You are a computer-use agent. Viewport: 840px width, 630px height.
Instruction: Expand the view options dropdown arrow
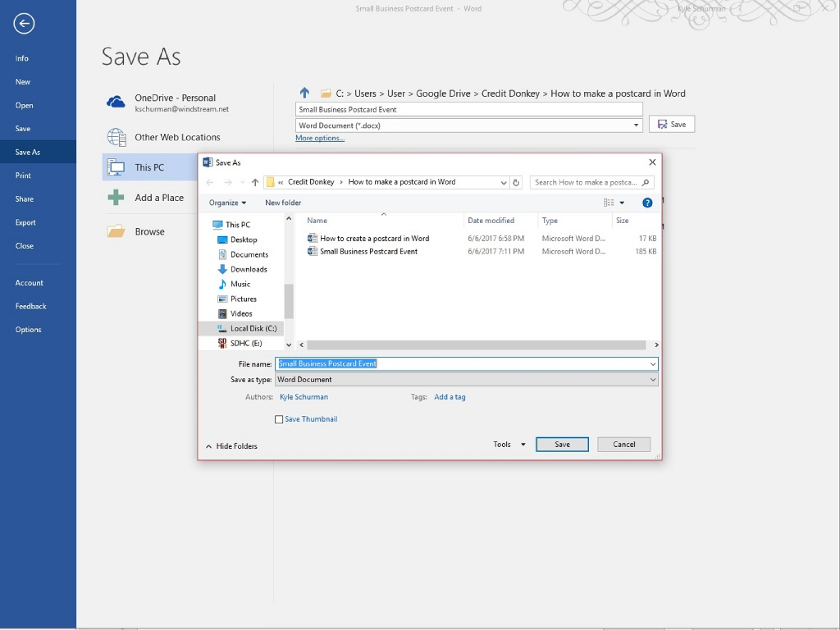click(622, 203)
